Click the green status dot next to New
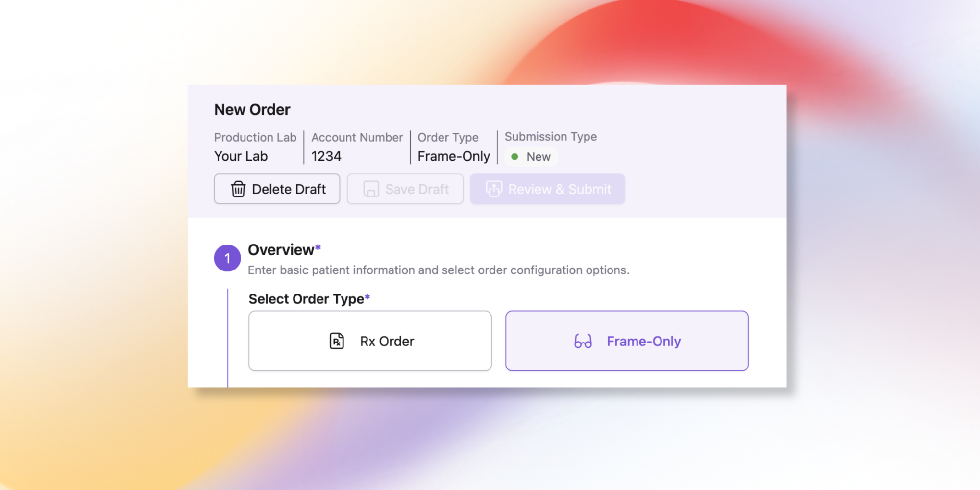980x490 pixels. [515, 156]
